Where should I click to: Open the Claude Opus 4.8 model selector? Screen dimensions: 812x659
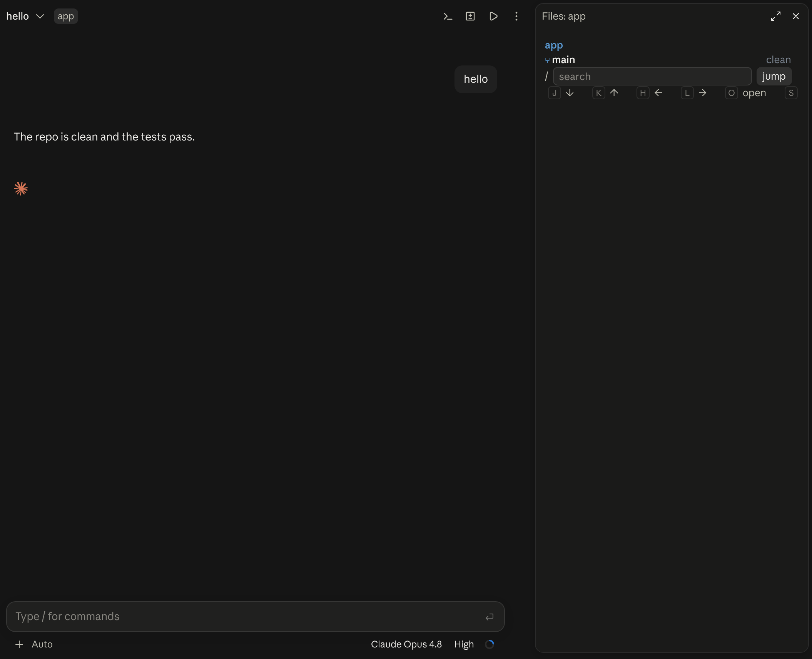[406, 644]
